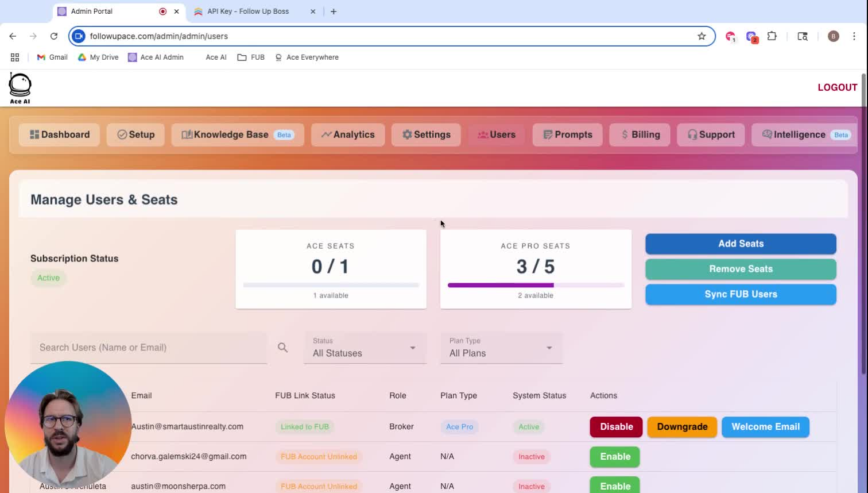Click the LOGOUT link
The height and width of the screenshot is (493, 868).
pos(838,87)
